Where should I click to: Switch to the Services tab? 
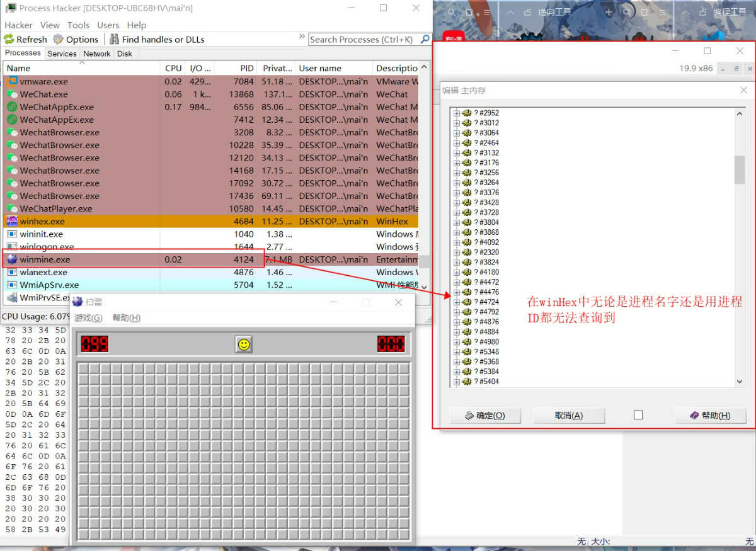[x=62, y=54]
